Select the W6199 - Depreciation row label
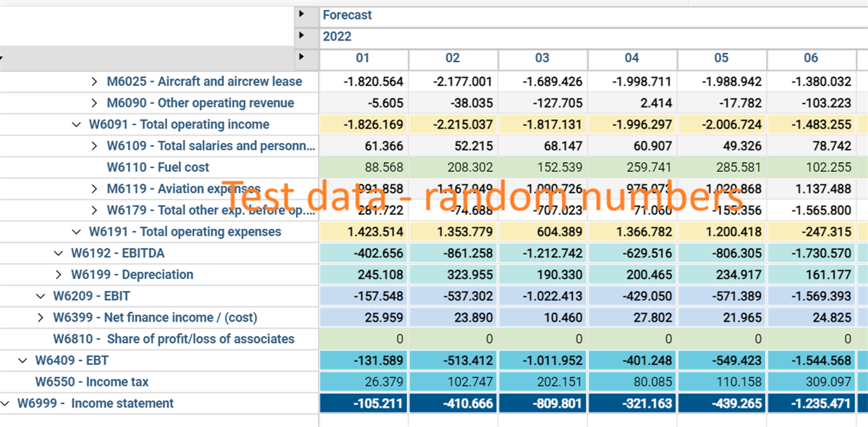The image size is (868, 427). pyautogui.click(x=132, y=275)
